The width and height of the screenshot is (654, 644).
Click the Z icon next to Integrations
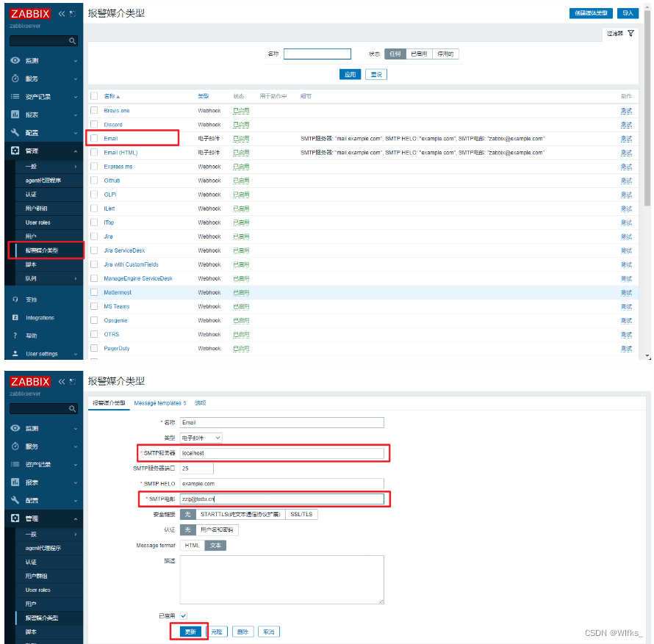tap(15, 318)
